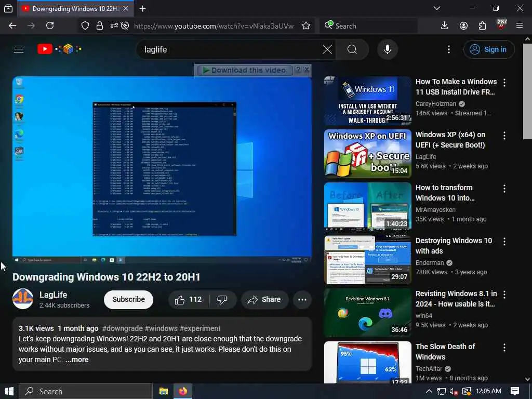Open the Windows notification center

pos(515,392)
